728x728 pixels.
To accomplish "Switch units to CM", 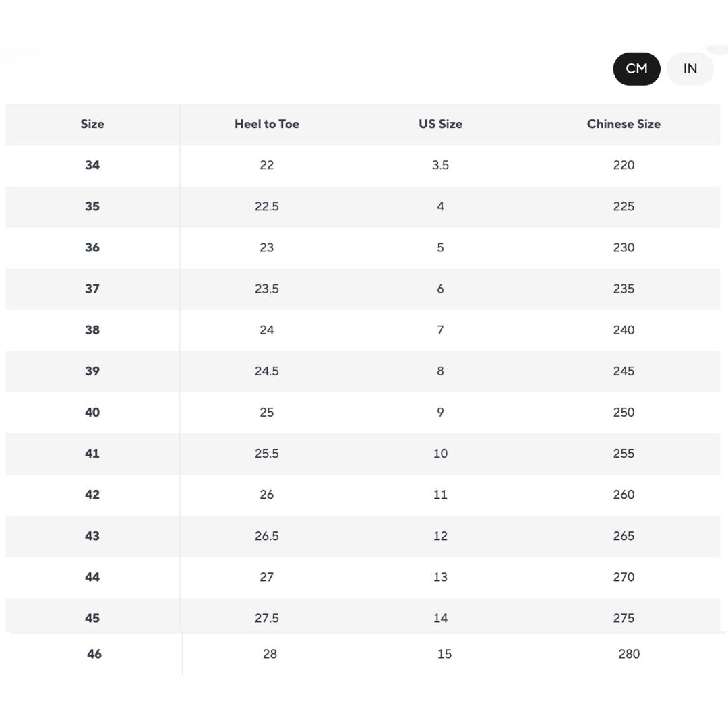I will (x=636, y=69).
